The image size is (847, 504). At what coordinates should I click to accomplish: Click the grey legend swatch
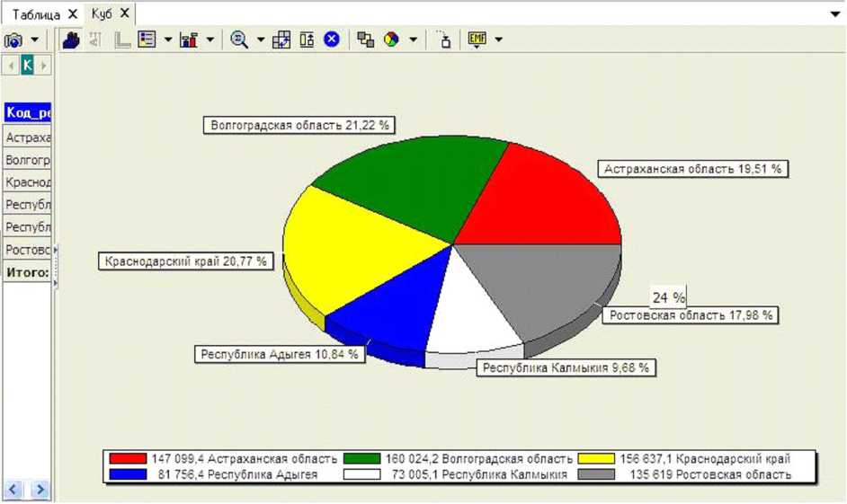click(x=596, y=474)
